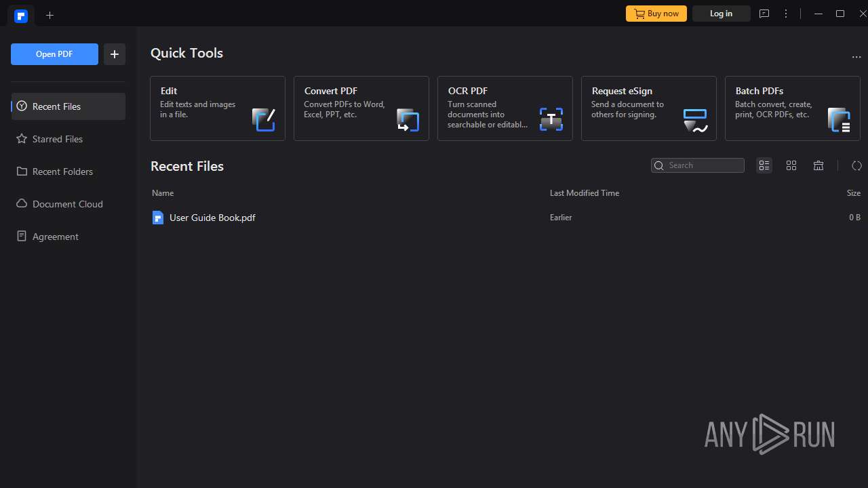Click the Request eSign signature icon

tap(695, 120)
